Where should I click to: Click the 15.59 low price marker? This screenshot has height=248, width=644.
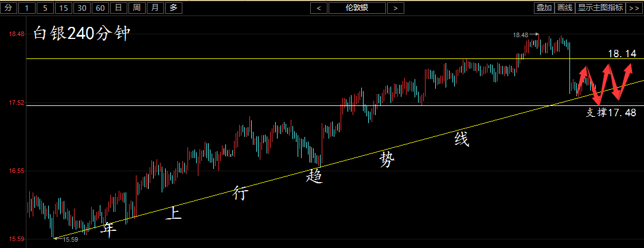(x=70, y=239)
